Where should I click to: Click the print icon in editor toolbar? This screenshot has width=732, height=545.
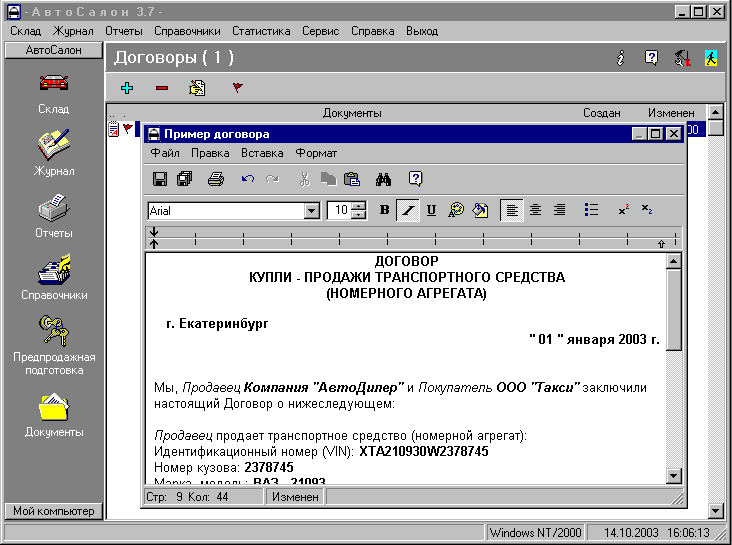[215, 180]
